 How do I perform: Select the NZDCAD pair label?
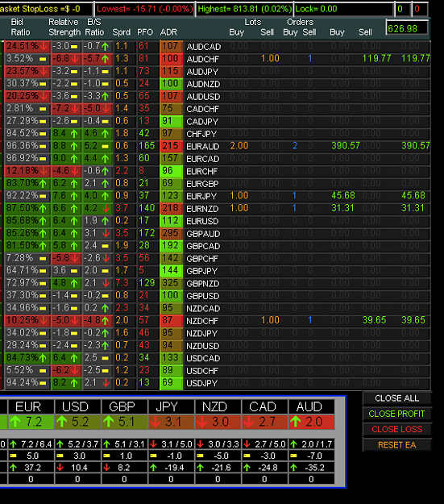tap(203, 309)
